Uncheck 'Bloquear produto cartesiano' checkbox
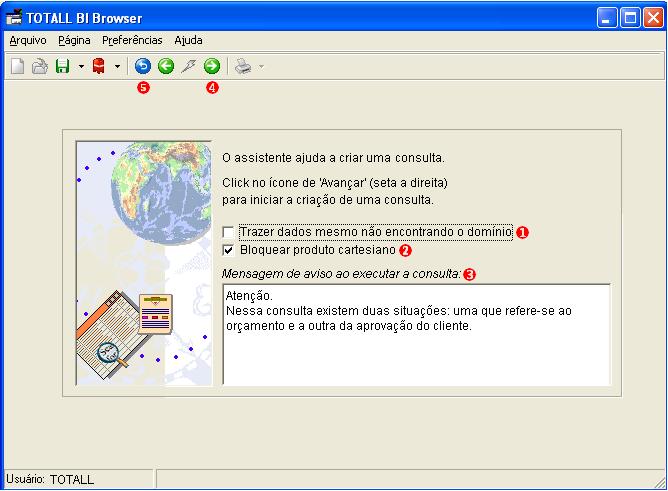Image resolution: width=668 pixels, height=491 pixels. click(x=228, y=250)
